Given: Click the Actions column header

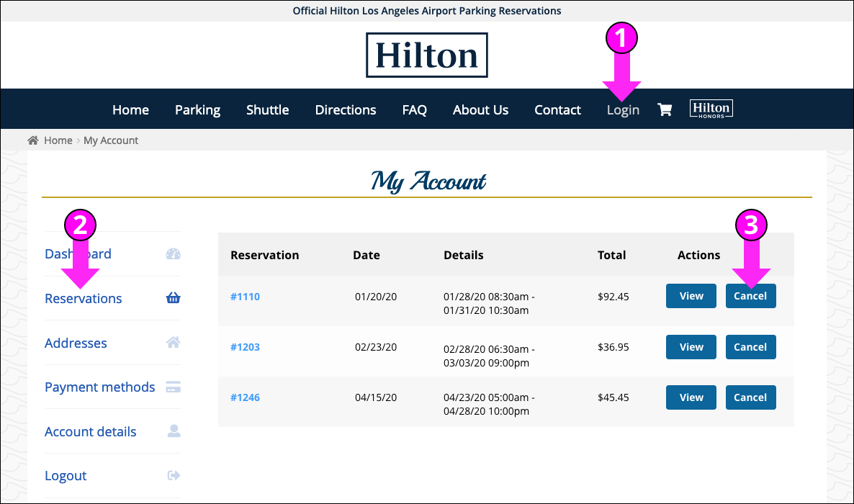Looking at the screenshot, I should coord(698,255).
